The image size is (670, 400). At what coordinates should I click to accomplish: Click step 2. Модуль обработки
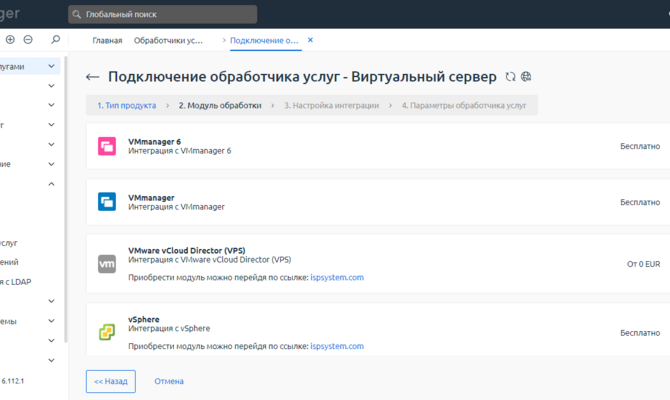point(220,106)
